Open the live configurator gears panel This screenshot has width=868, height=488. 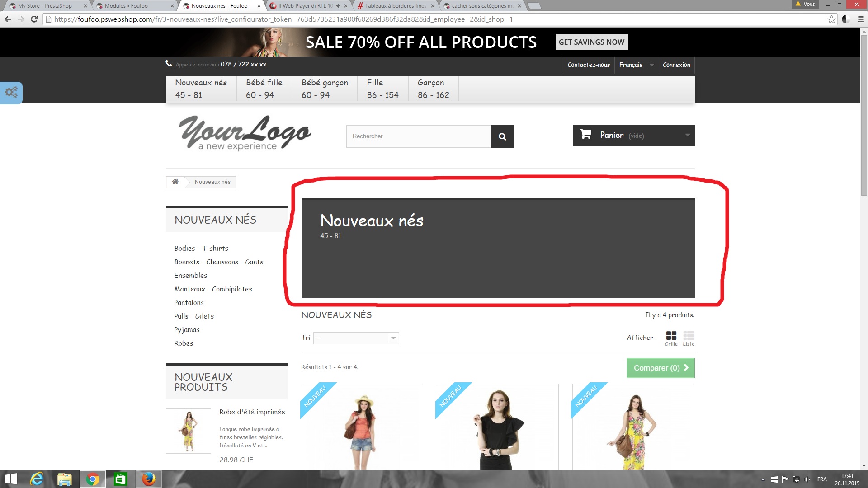[x=11, y=93]
